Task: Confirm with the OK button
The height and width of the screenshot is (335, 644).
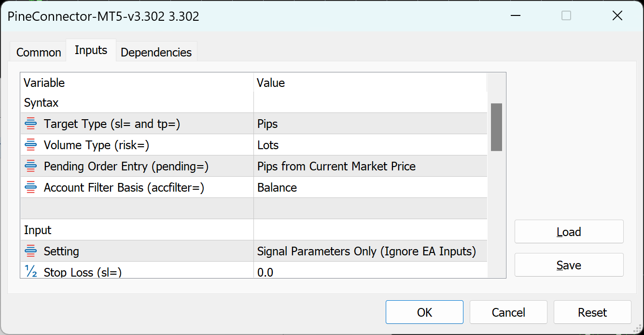Action: (424, 312)
